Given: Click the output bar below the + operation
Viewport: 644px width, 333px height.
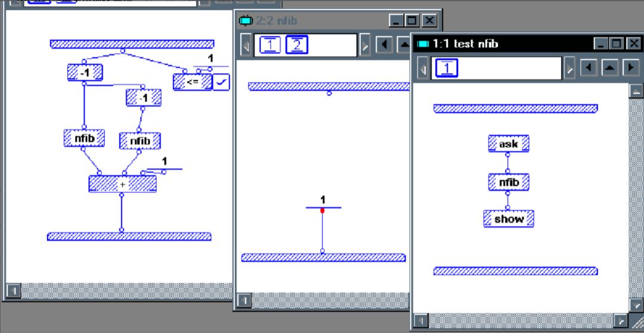Looking at the screenshot, I should click(129, 236).
